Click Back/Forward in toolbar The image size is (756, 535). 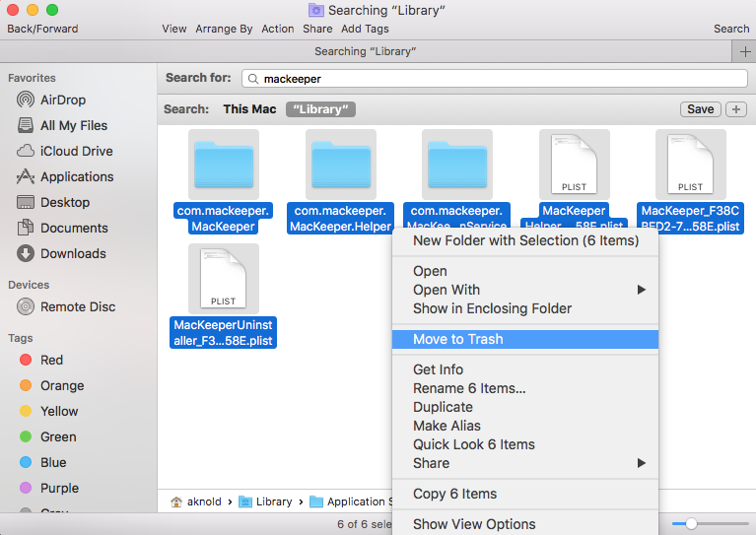click(x=42, y=29)
